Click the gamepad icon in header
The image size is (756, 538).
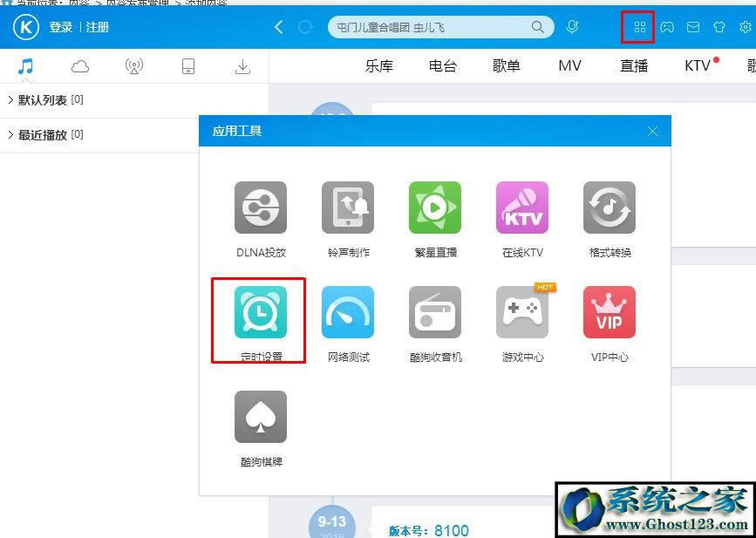click(x=667, y=27)
